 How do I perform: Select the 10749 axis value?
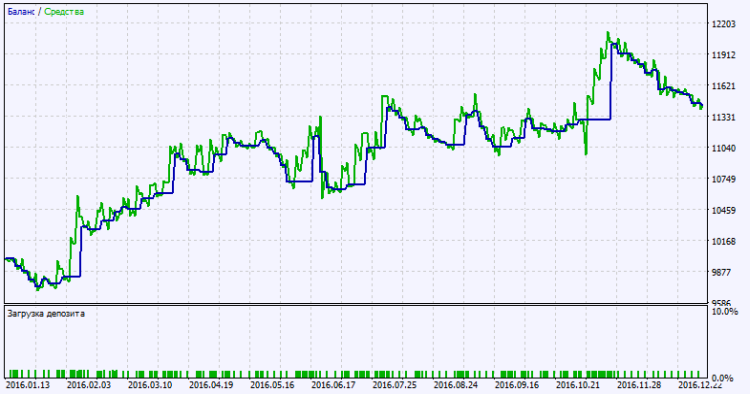point(723,179)
